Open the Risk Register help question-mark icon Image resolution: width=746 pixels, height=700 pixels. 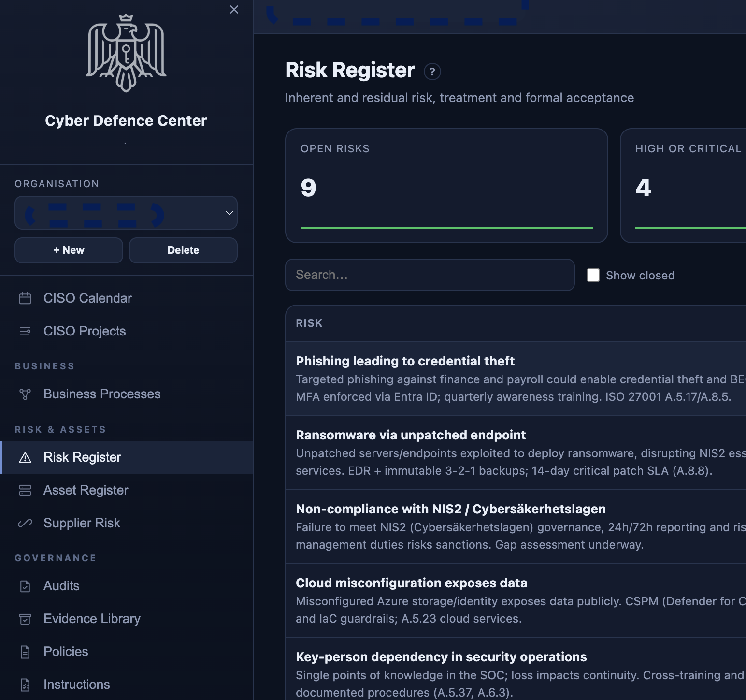click(432, 72)
